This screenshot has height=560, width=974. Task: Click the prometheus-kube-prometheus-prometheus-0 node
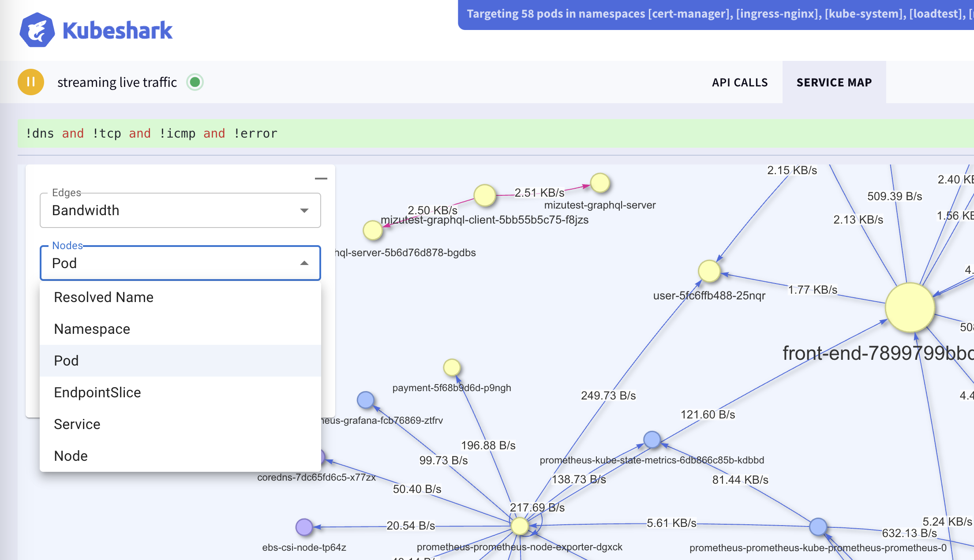pyautogui.click(x=818, y=527)
